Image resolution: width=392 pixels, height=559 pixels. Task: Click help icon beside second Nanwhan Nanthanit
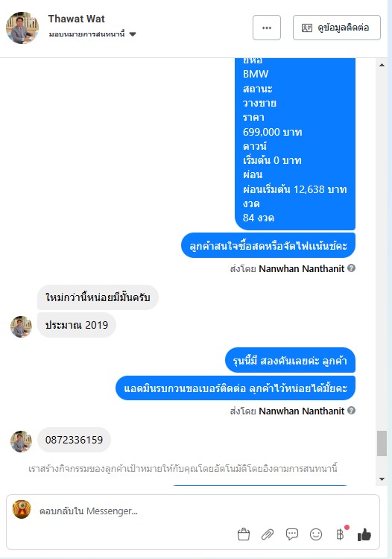click(351, 411)
